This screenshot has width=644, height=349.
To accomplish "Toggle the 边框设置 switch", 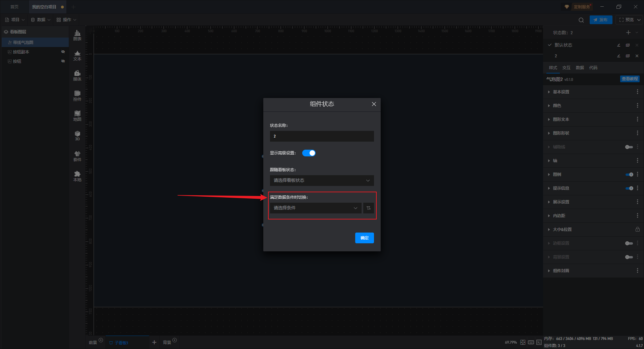I will [x=629, y=243].
